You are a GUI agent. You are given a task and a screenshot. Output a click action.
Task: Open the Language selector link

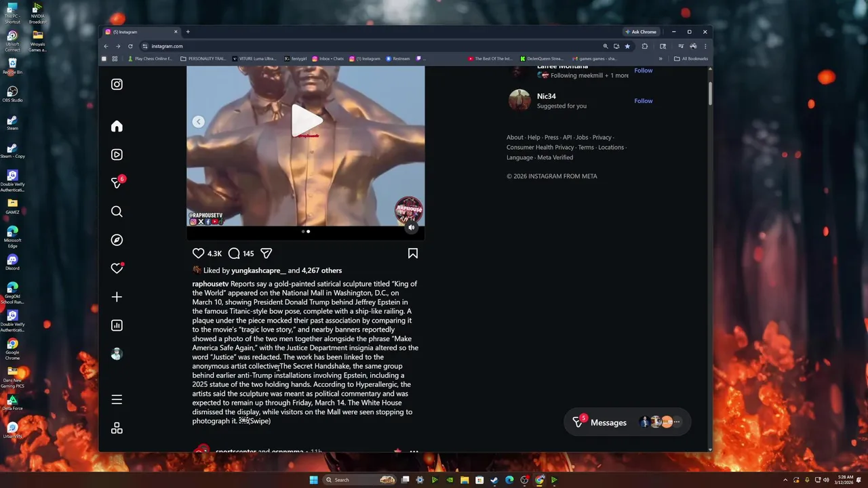(519, 157)
